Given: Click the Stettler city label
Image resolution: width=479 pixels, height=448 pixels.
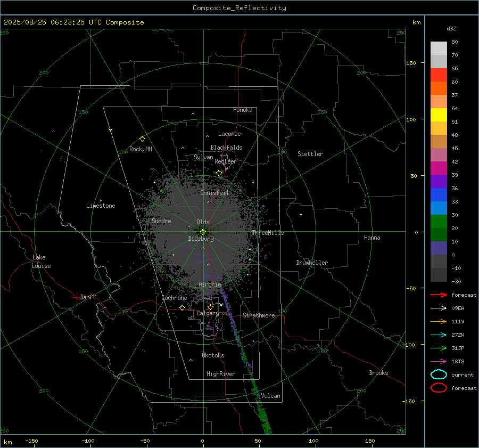Looking at the screenshot, I should [310, 154].
